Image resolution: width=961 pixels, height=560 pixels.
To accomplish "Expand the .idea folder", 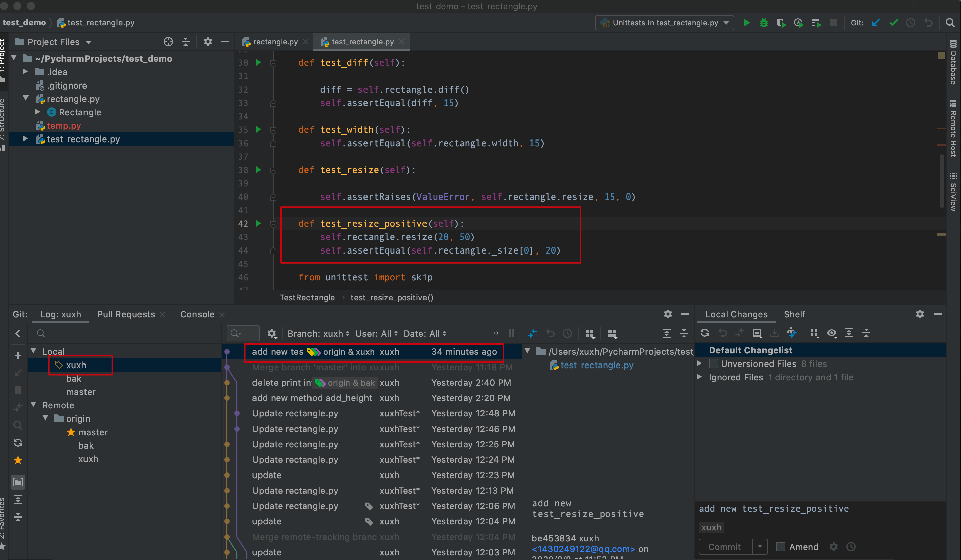I will (x=25, y=72).
